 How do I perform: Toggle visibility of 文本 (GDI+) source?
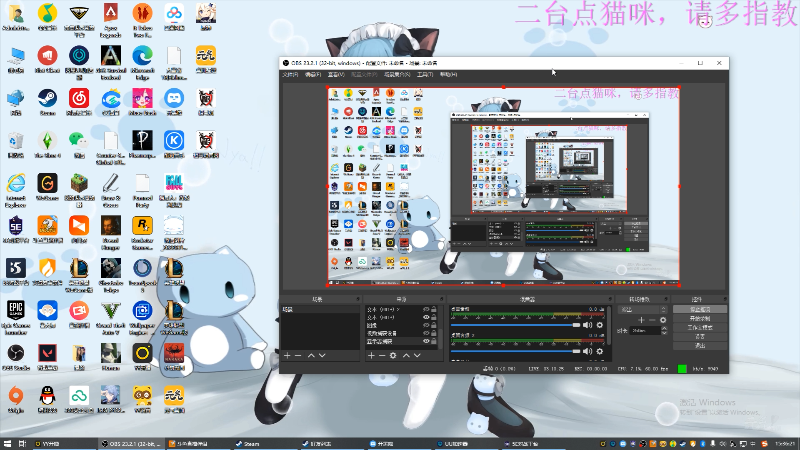click(426, 317)
